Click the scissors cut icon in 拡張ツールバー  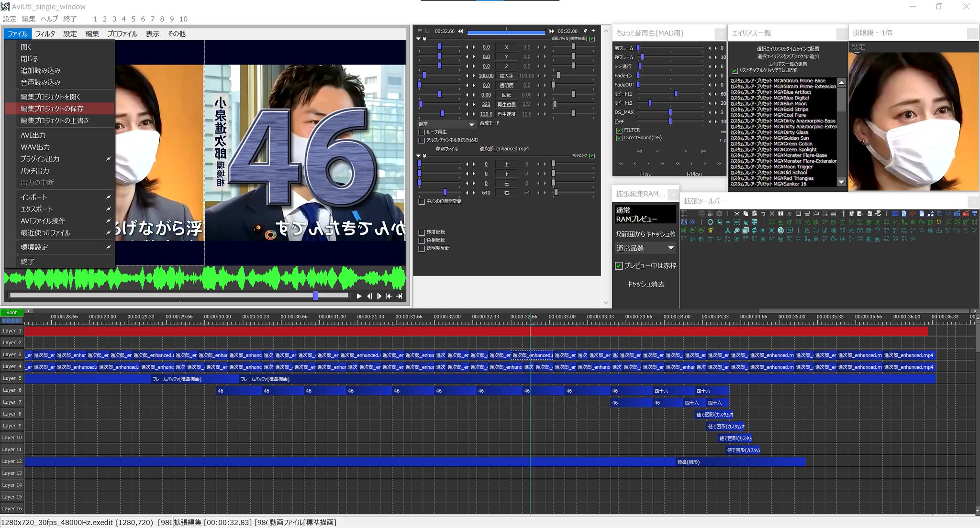tap(736, 213)
